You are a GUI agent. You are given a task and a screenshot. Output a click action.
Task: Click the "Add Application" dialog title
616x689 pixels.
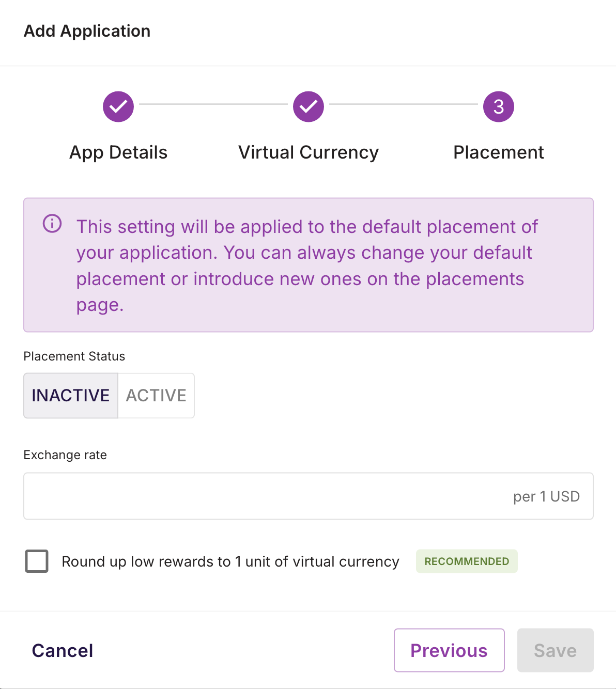87,31
